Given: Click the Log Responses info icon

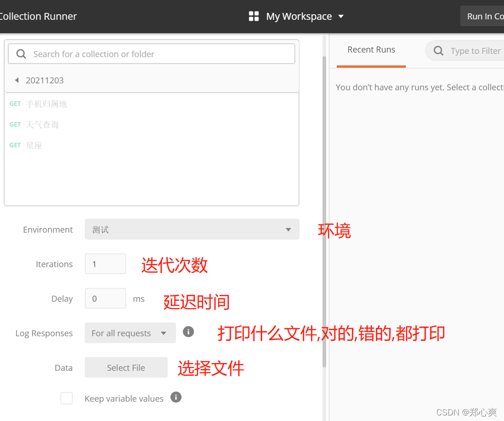Looking at the screenshot, I should coord(188,332).
